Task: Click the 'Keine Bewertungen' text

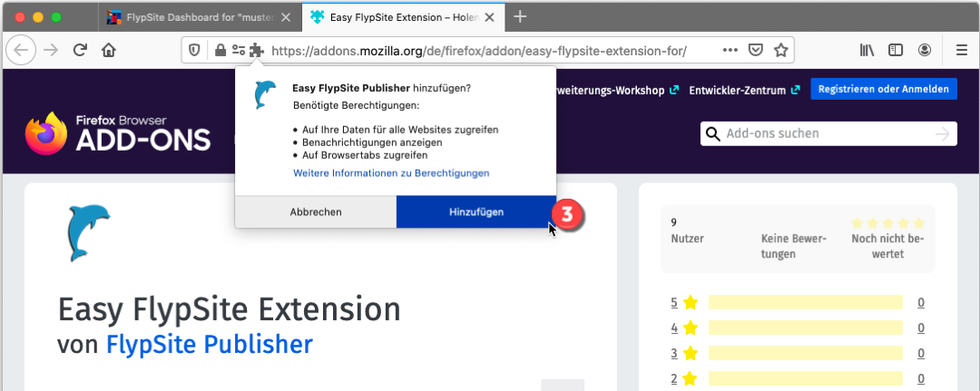Action: 795,246
